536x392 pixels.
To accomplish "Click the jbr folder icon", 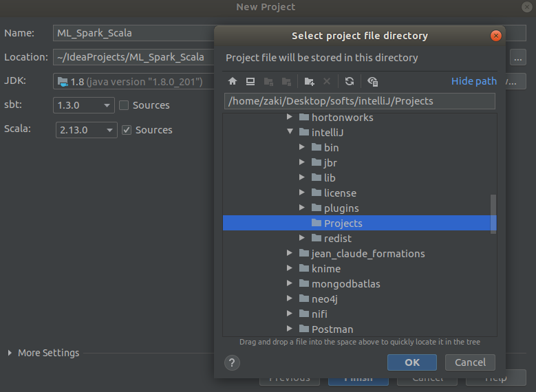I will pos(317,162).
